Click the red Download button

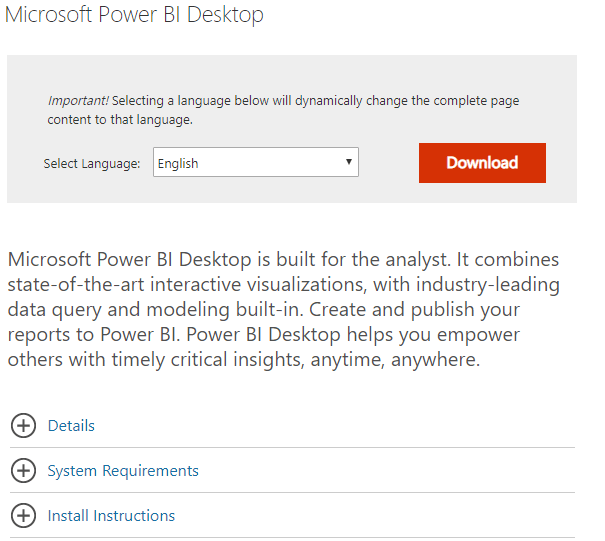(482, 163)
